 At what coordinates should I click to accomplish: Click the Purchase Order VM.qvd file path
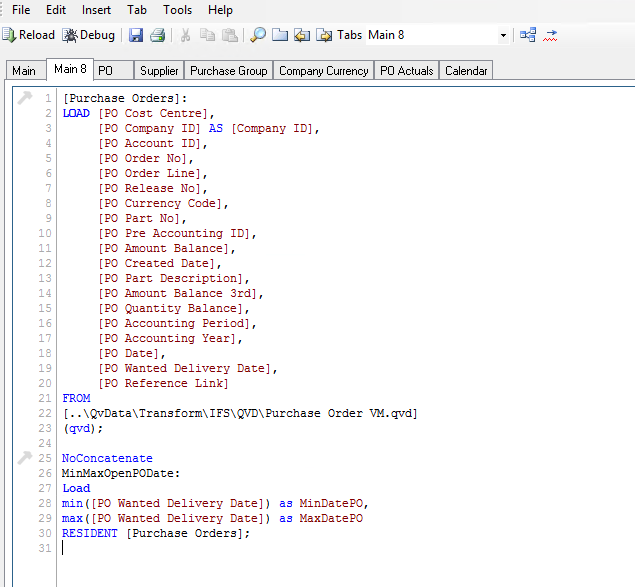(x=240, y=413)
